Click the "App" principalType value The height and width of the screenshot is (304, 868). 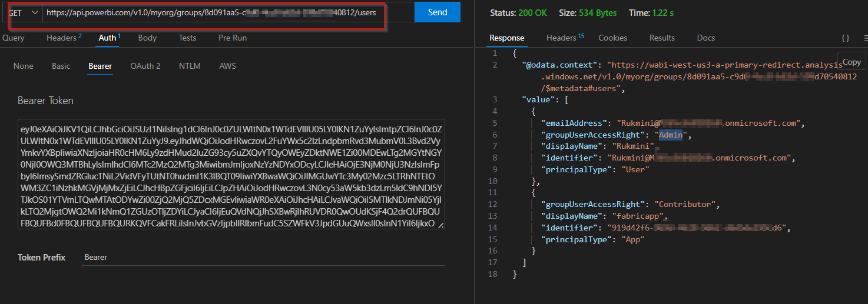(x=632, y=239)
